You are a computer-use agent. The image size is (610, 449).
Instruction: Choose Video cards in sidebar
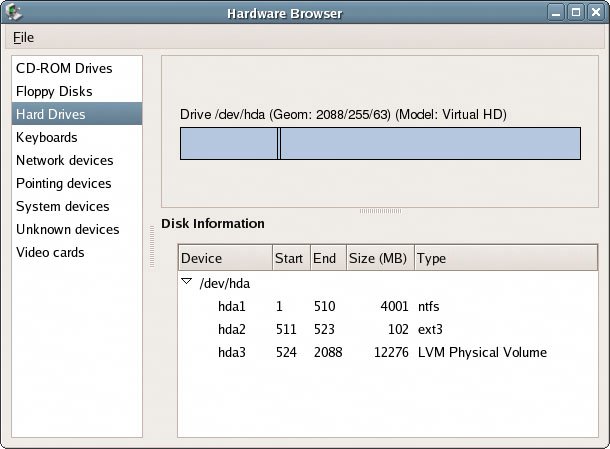click(x=50, y=252)
